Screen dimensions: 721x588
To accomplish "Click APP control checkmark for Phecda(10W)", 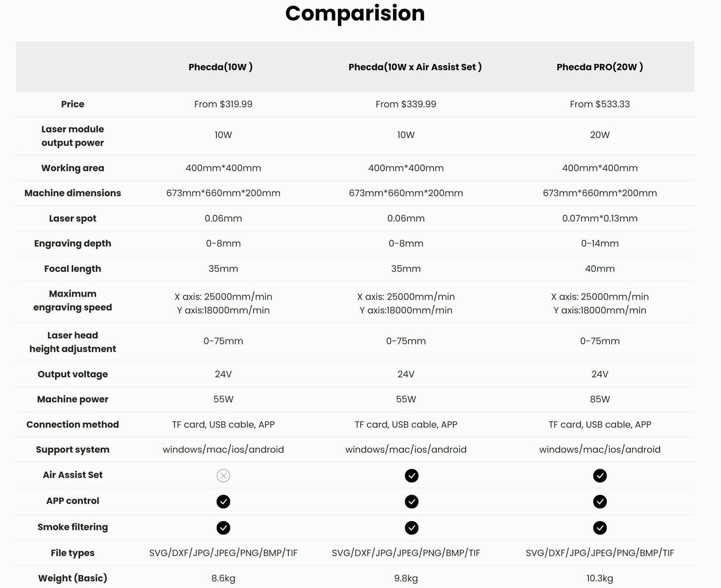I will (x=223, y=502).
